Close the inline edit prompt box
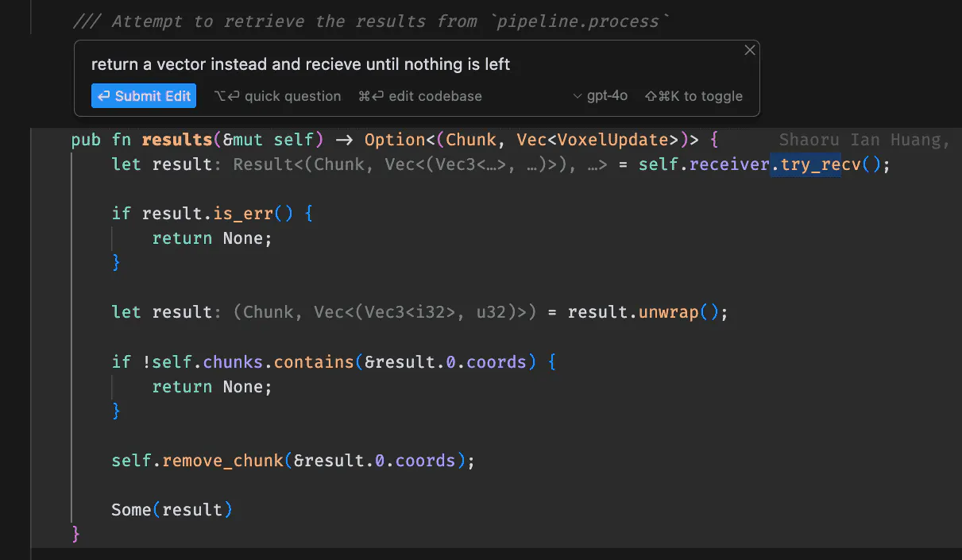This screenshot has height=560, width=962. tap(749, 50)
